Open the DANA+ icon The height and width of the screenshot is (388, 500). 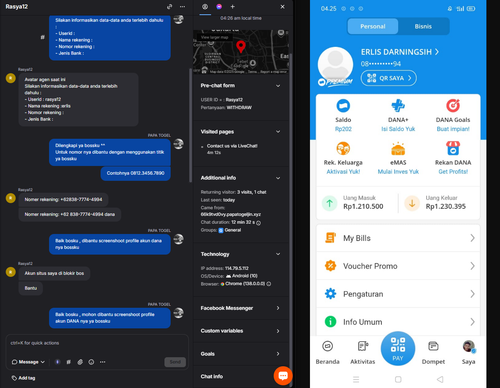point(398,106)
